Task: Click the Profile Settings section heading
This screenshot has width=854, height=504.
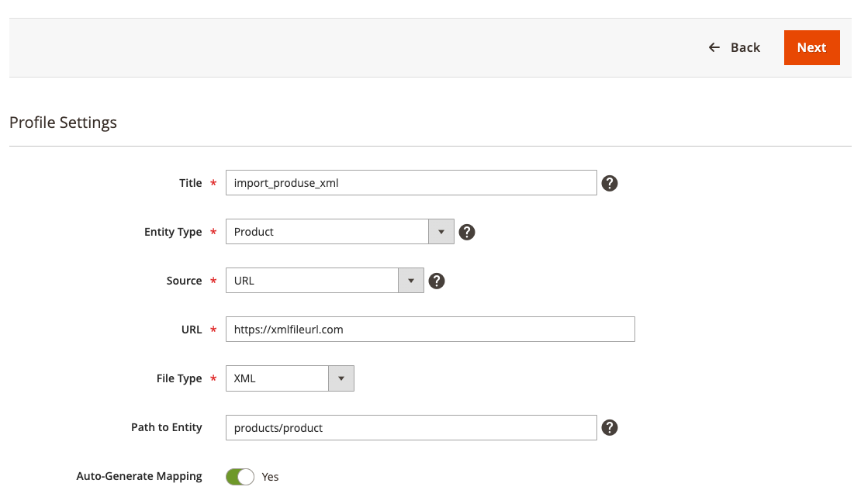Action: tap(63, 123)
